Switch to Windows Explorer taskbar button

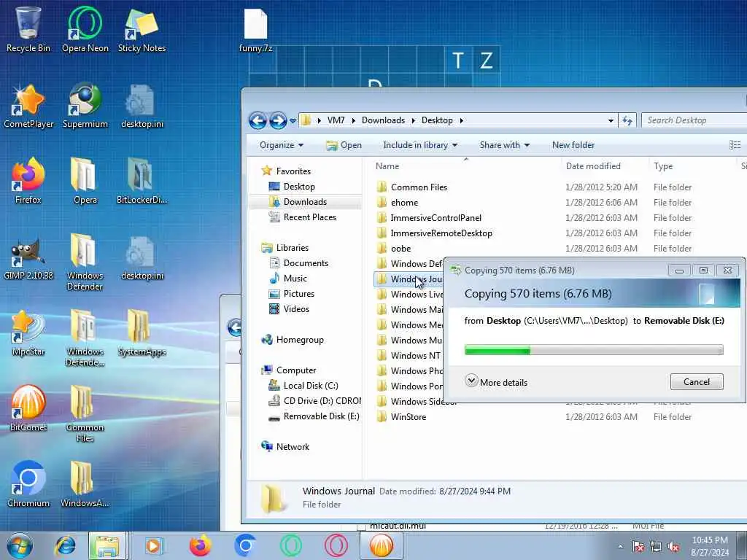107,545
